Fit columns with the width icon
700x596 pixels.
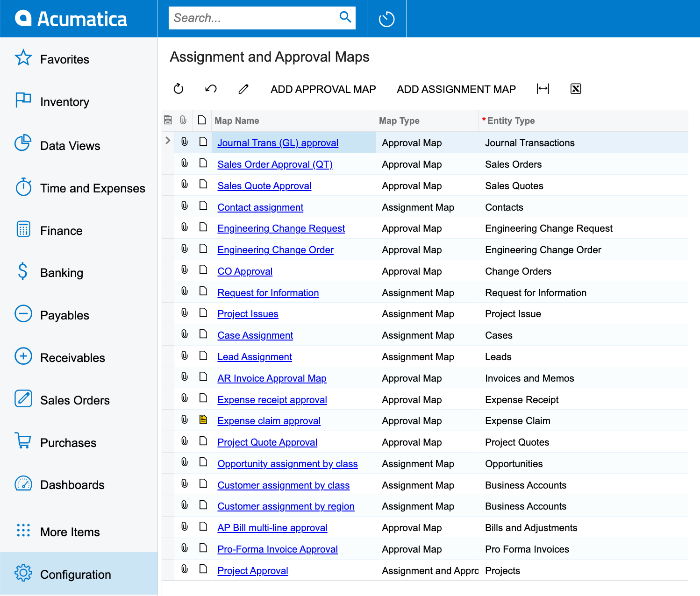543,89
